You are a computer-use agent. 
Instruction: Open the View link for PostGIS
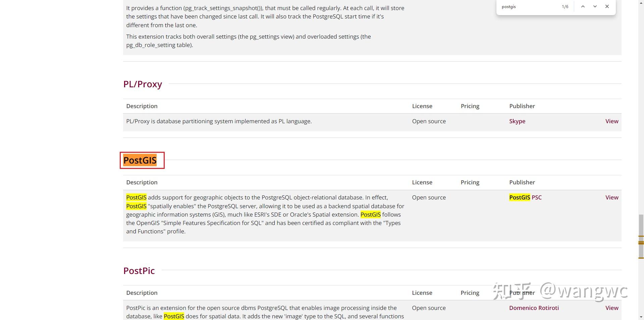coord(612,197)
